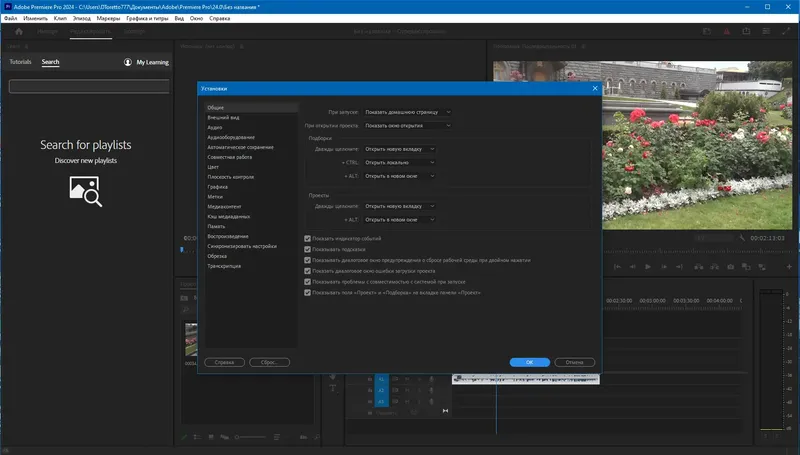The image size is (800, 455).
Task: Expand the "При открытии проекта" dropdown
Action: click(x=407, y=126)
